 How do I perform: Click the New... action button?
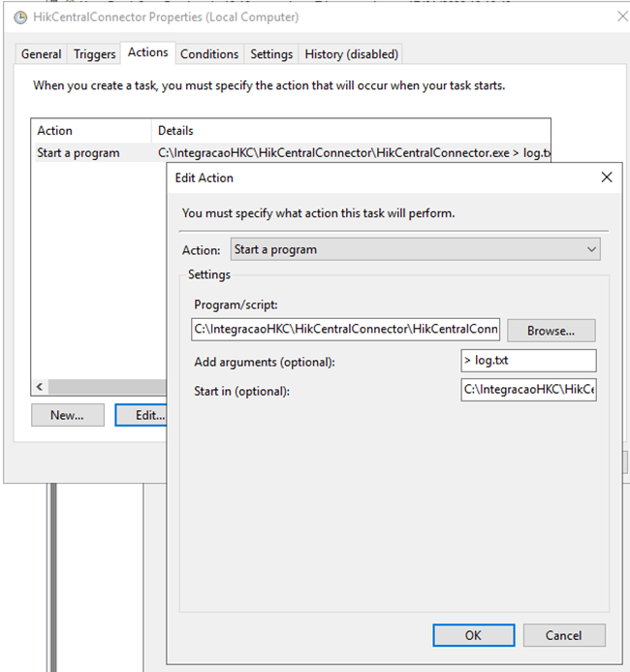coord(67,415)
